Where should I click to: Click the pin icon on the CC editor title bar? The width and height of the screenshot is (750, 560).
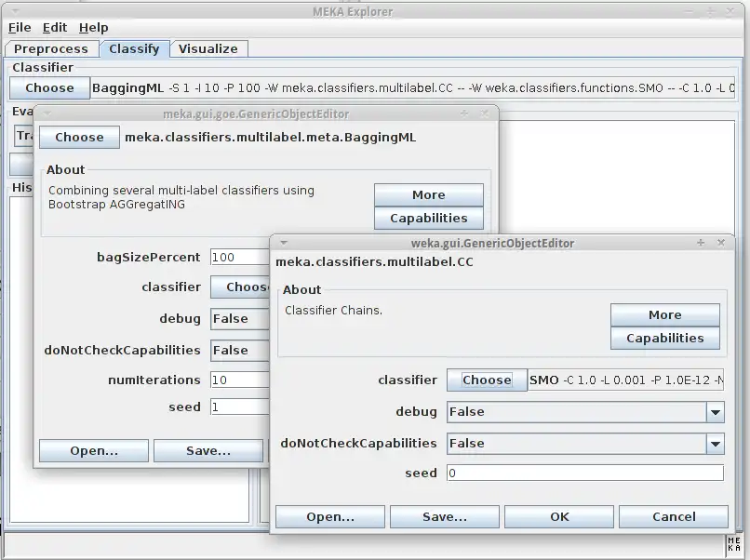coord(700,242)
